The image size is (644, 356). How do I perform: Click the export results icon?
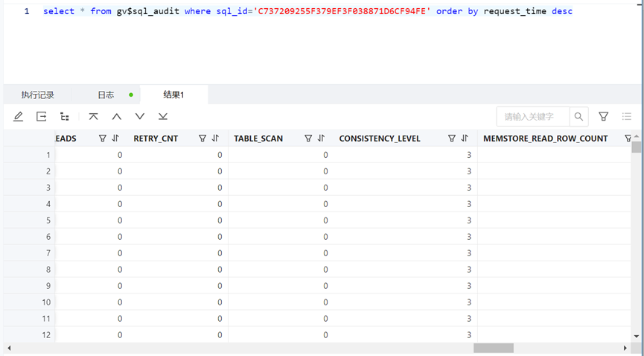pos(42,117)
